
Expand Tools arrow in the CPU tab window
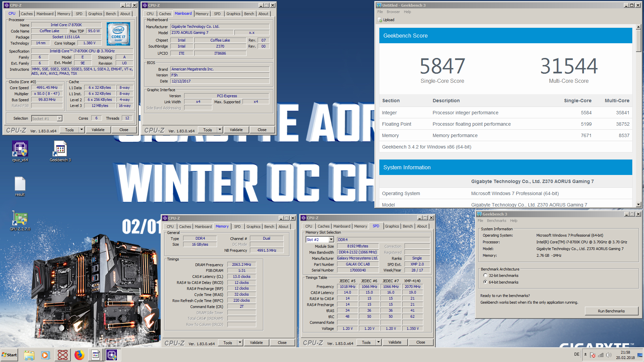click(82, 130)
